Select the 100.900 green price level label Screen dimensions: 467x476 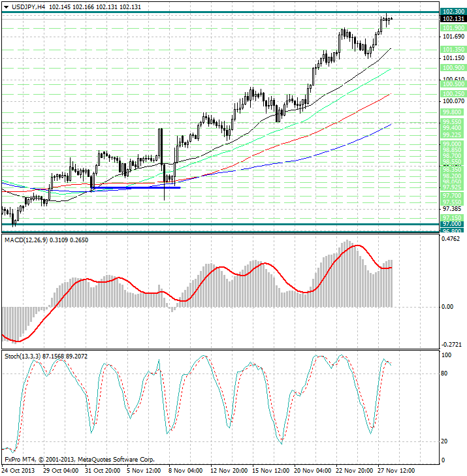[x=453, y=68]
